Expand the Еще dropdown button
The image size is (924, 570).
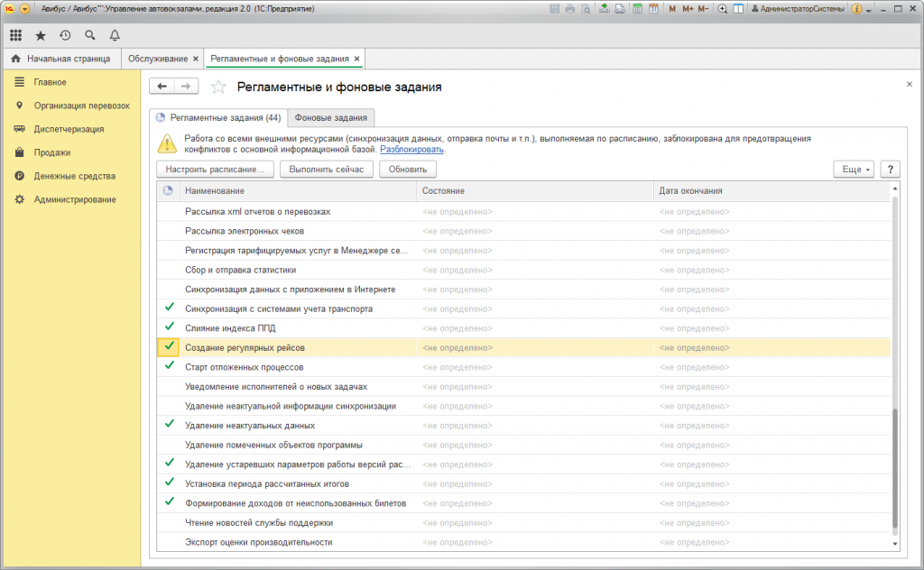pos(853,169)
